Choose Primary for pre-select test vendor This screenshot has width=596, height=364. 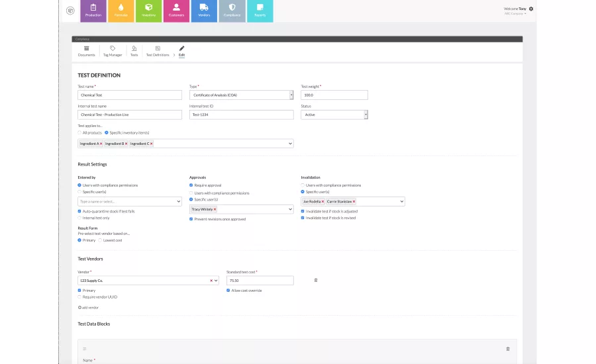[79, 240]
